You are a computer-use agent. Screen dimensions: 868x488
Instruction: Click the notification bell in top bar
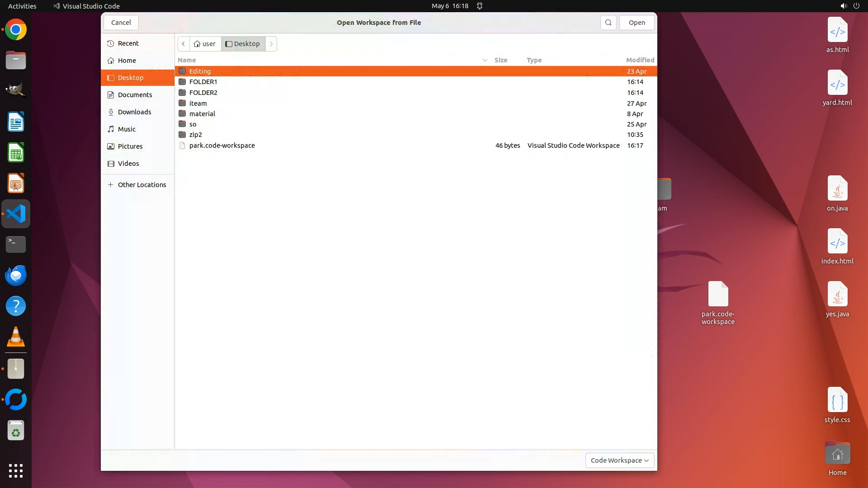pyautogui.click(x=480, y=6)
